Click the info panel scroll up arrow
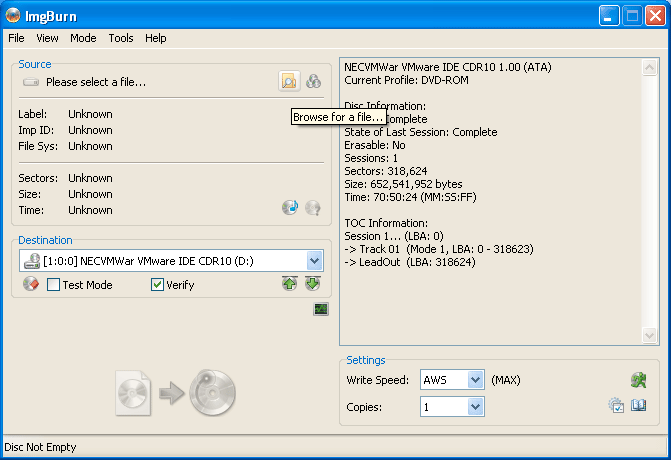Image resolution: width=671 pixels, height=460 pixels. pos(649,68)
